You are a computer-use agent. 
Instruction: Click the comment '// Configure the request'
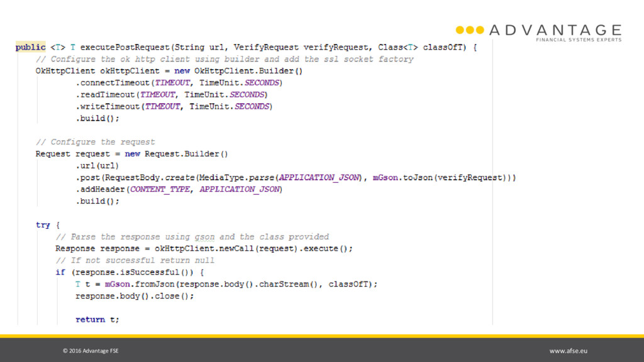[96, 142]
